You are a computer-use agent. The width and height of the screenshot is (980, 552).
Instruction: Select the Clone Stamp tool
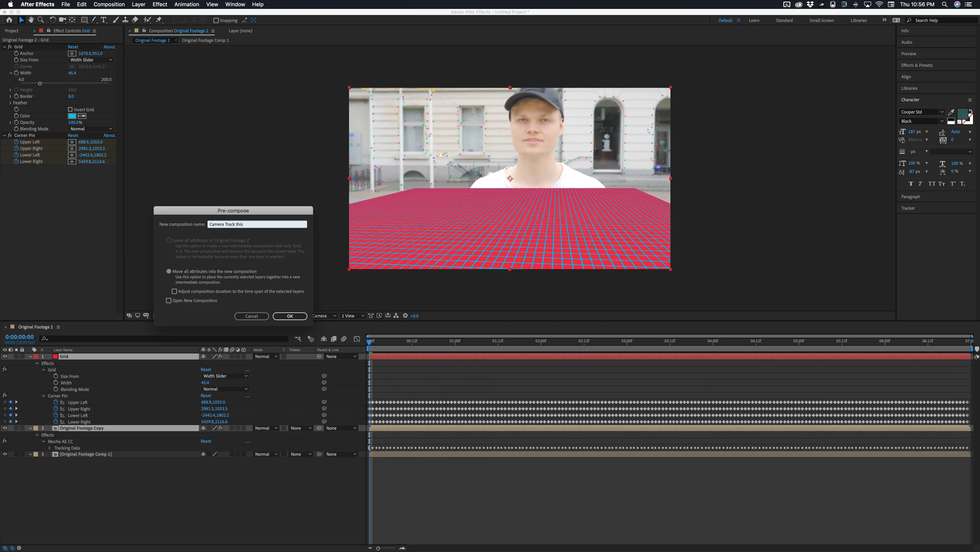click(125, 20)
